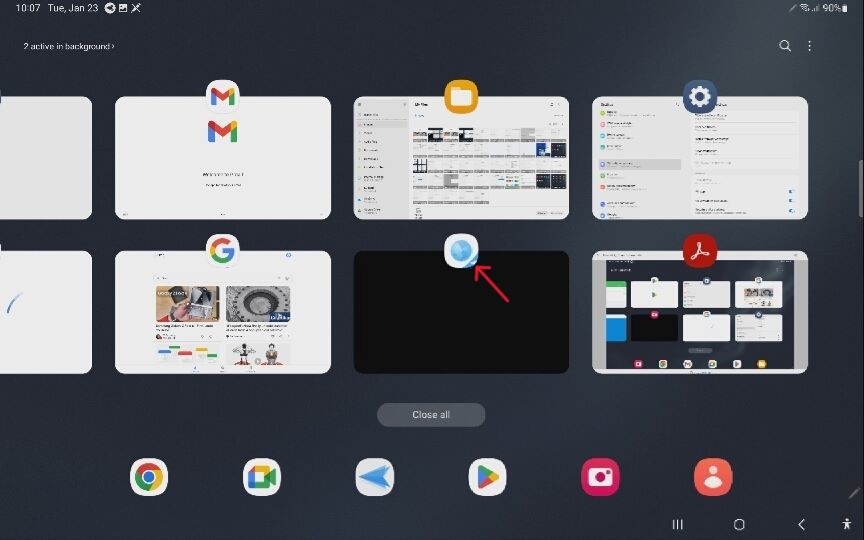
Task: Search recent apps with the magnifier icon
Action: [x=785, y=46]
